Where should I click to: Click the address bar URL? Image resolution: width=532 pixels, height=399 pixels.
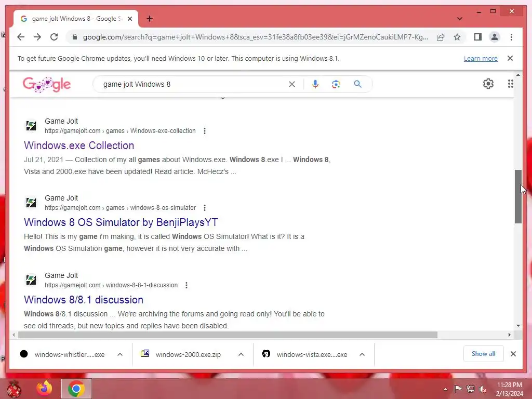[x=255, y=37]
